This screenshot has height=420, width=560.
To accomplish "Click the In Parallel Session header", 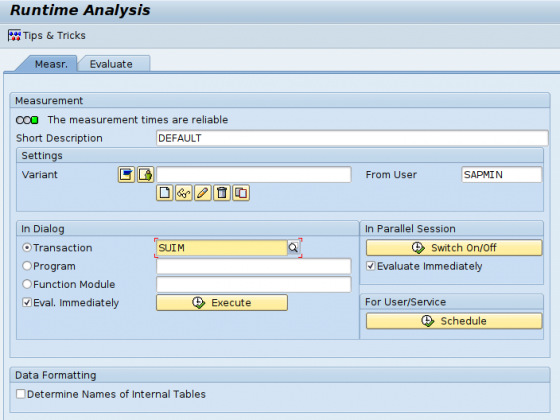I will (x=451, y=229).
